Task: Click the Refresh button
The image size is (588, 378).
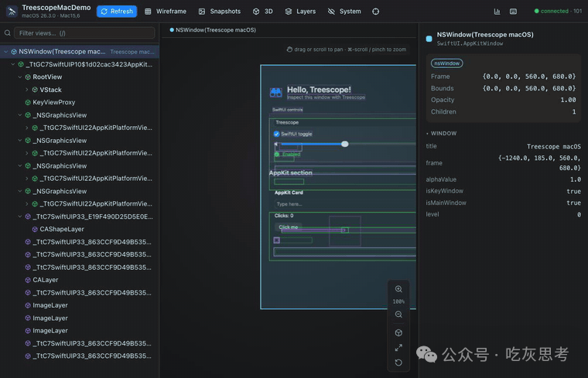Action: (117, 12)
